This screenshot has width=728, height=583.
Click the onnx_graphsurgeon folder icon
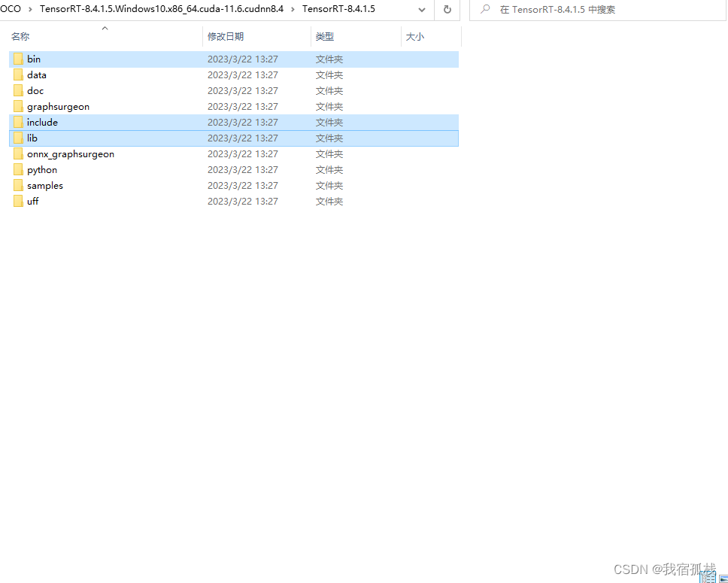[x=18, y=153]
